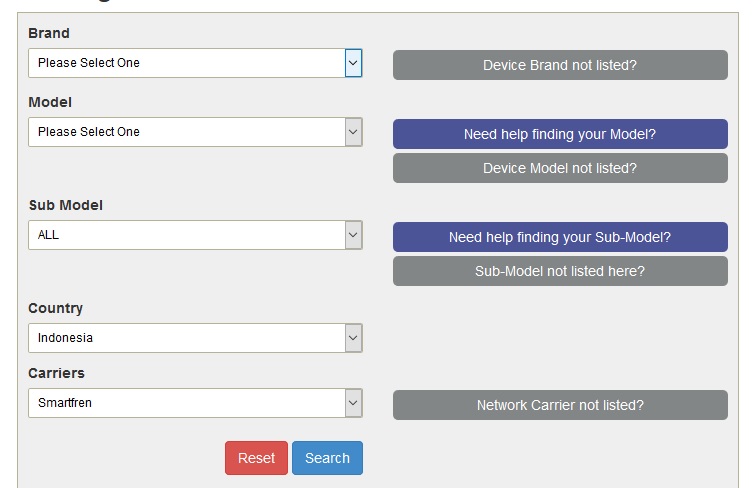The height and width of the screenshot is (488, 756).
Task: Click 'Need help finding your Model?' button
Action: (560, 134)
